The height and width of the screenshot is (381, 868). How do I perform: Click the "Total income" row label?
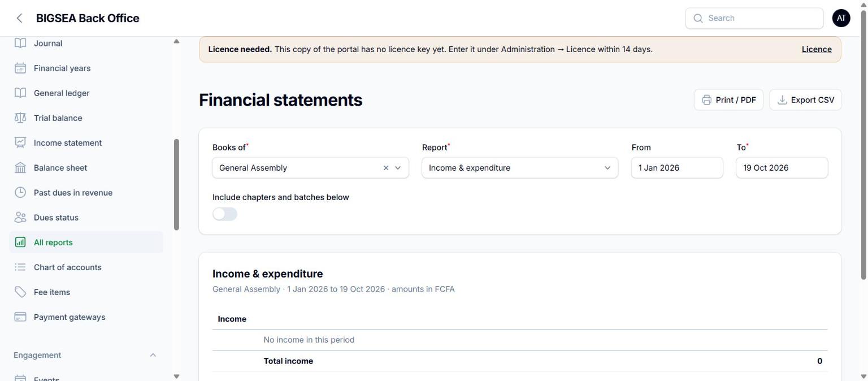pos(288,361)
